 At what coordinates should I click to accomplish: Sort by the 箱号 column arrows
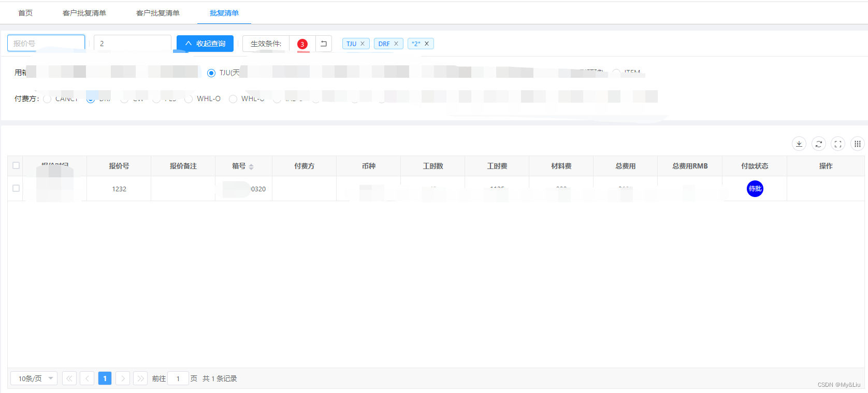(x=251, y=166)
